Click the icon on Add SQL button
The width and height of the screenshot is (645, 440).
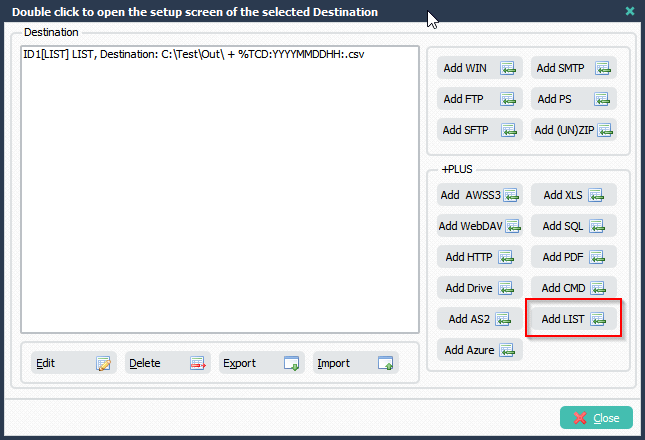pyautogui.click(x=597, y=226)
